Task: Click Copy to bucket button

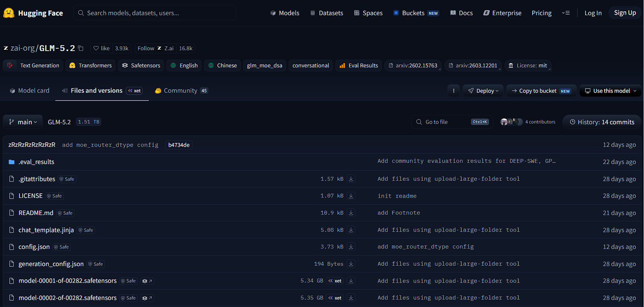Action: tap(542, 91)
